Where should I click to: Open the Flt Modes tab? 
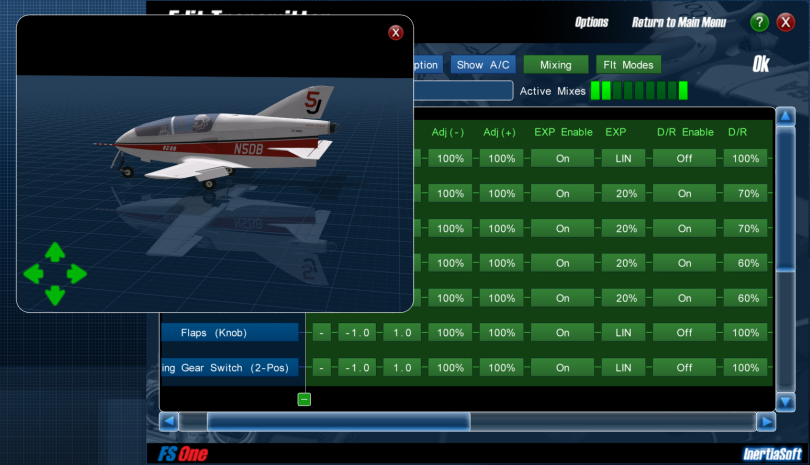tap(629, 65)
